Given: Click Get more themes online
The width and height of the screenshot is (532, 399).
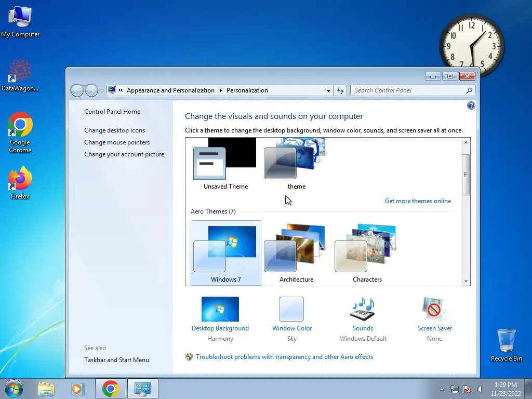Looking at the screenshot, I should (418, 201).
